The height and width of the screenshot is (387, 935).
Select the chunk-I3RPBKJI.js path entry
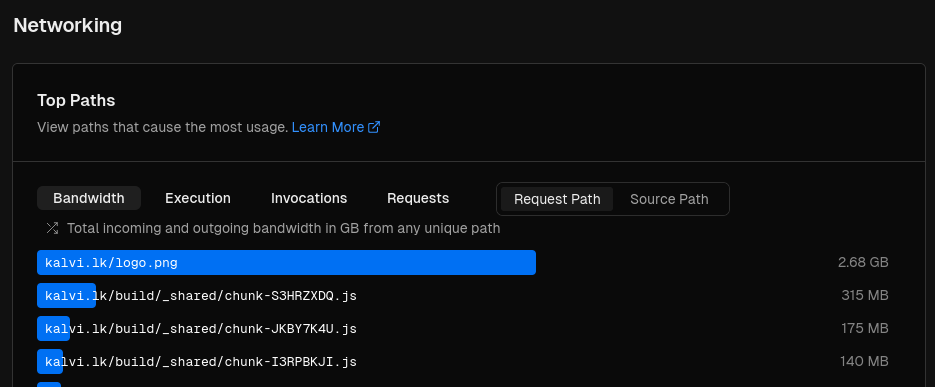pos(463,361)
